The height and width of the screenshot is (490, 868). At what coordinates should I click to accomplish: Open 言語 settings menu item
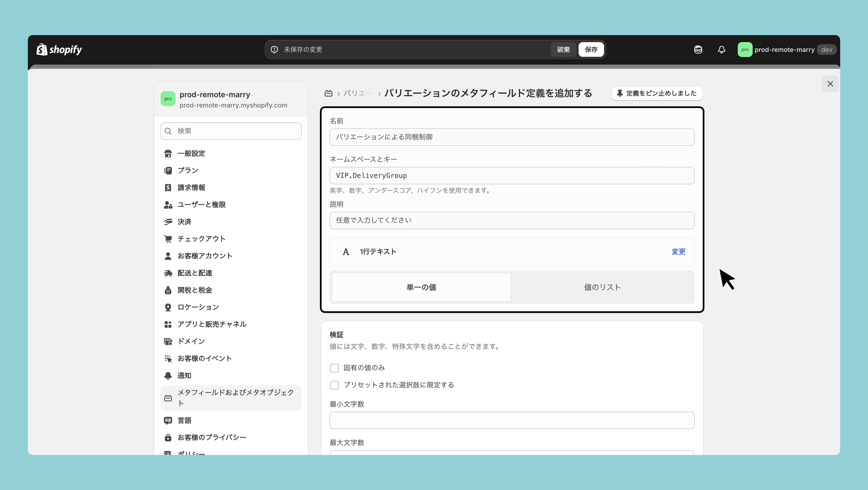click(184, 420)
